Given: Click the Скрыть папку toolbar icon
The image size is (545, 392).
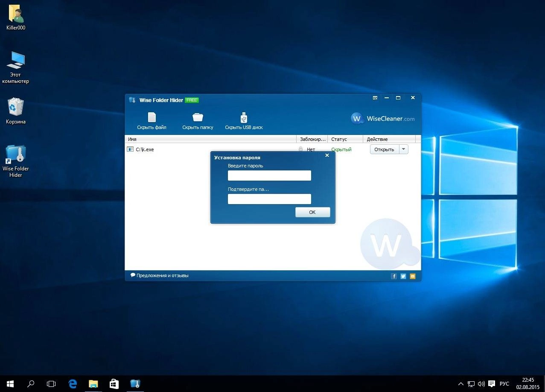Looking at the screenshot, I should (x=198, y=121).
